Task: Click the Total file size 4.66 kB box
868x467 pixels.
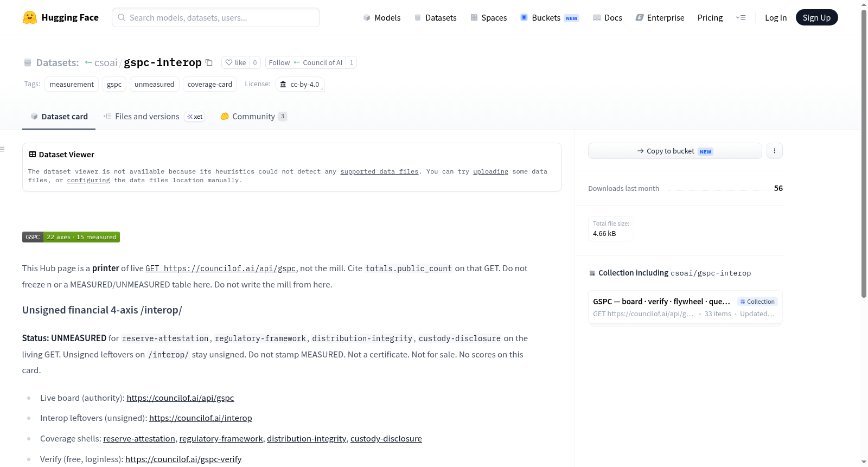Action: [611, 229]
